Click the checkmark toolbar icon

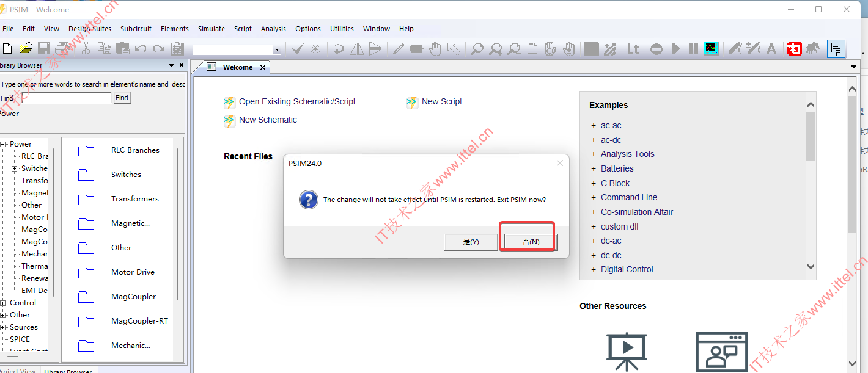click(297, 49)
